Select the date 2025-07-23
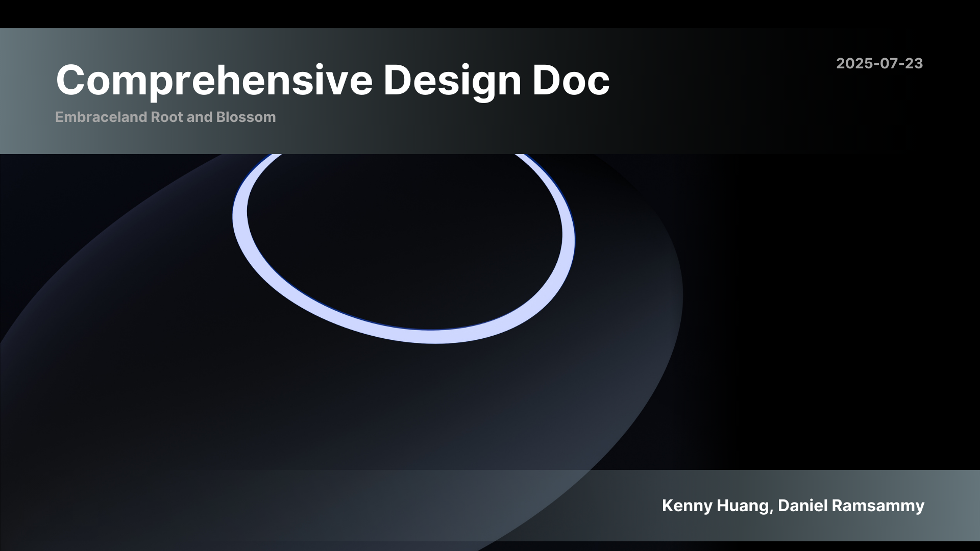Viewport: 980px width, 551px height. pos(880,65)
